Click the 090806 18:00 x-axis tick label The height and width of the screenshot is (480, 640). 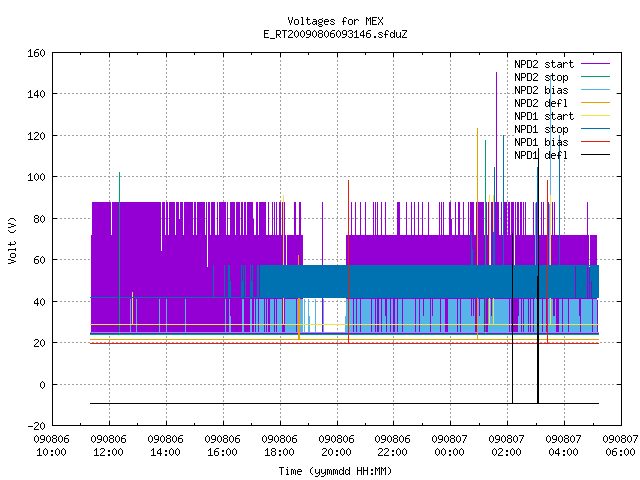pyautogui.click(x=280, y=446)
